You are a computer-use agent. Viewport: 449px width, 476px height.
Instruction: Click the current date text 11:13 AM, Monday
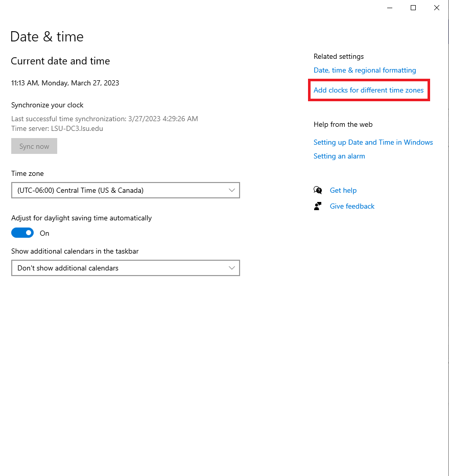pyautogui.click(x=65, y=83)
